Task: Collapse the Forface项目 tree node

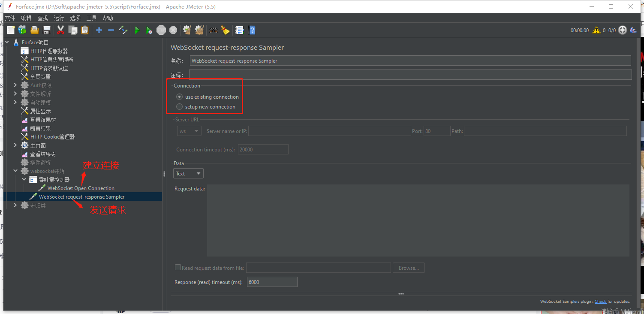Action: click(x=7, y=42)
